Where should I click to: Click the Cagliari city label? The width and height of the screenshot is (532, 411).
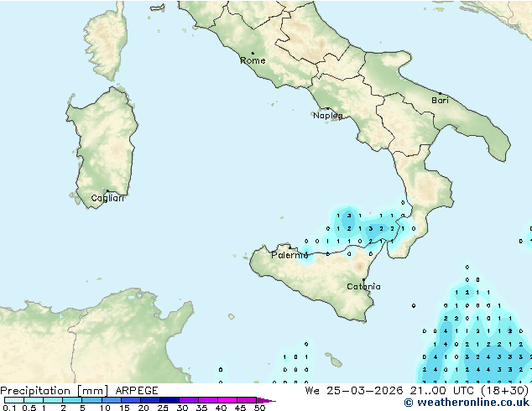coord(107,198)
